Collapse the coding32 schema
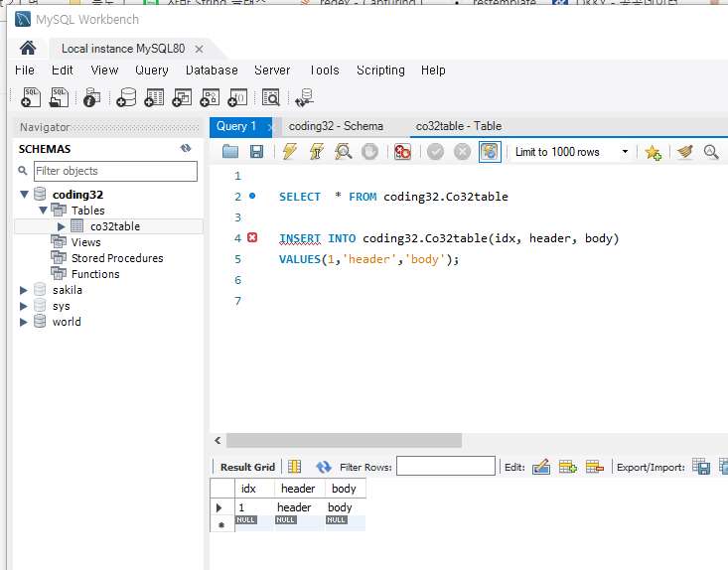 pyautogui.click(x=25, y=194)
